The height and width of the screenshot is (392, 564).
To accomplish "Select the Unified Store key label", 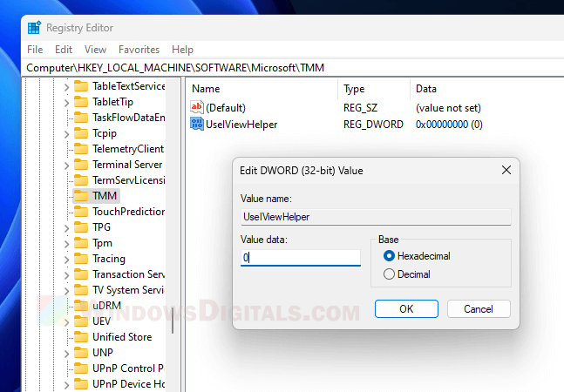I will tap(122, 337).
